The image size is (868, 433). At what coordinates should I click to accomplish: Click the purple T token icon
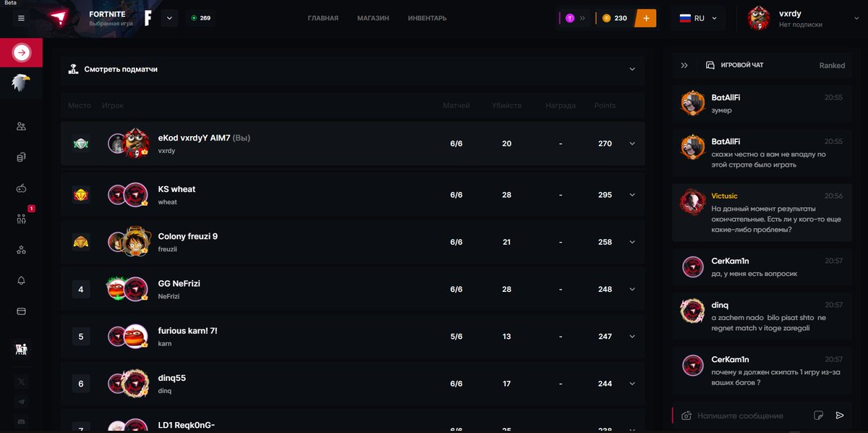[x=570, y=18]
